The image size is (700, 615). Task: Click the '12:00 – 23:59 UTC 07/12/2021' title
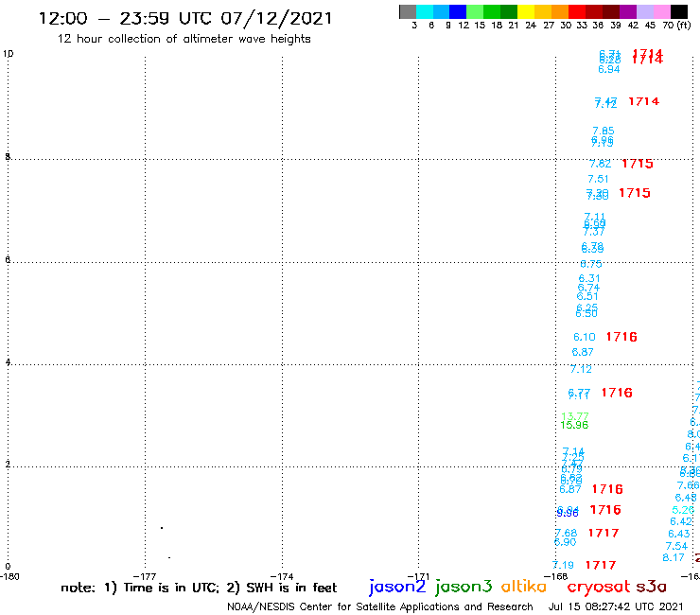pos(185,19)
